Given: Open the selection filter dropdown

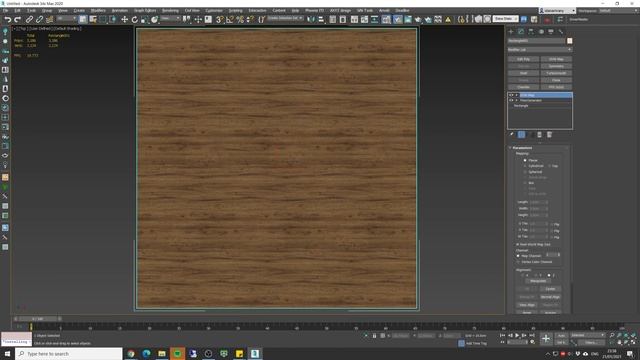Looking at the screenshot, I should (67, 19).
